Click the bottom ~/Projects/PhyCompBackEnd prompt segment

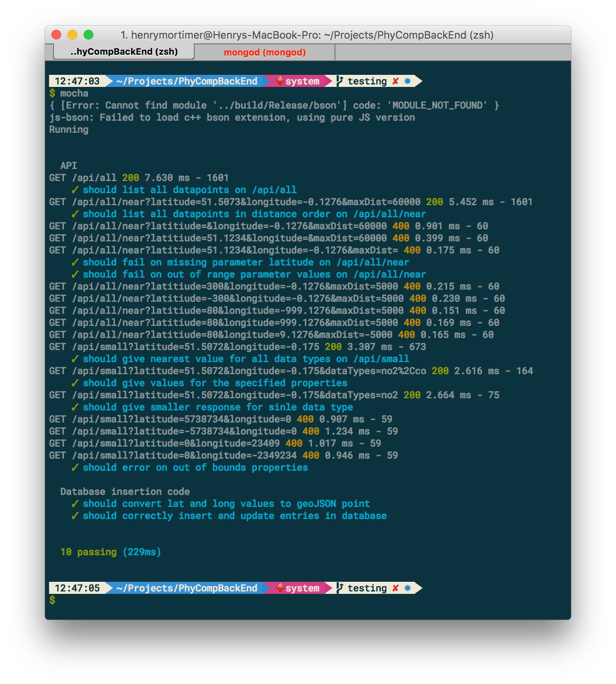[187, 588]
